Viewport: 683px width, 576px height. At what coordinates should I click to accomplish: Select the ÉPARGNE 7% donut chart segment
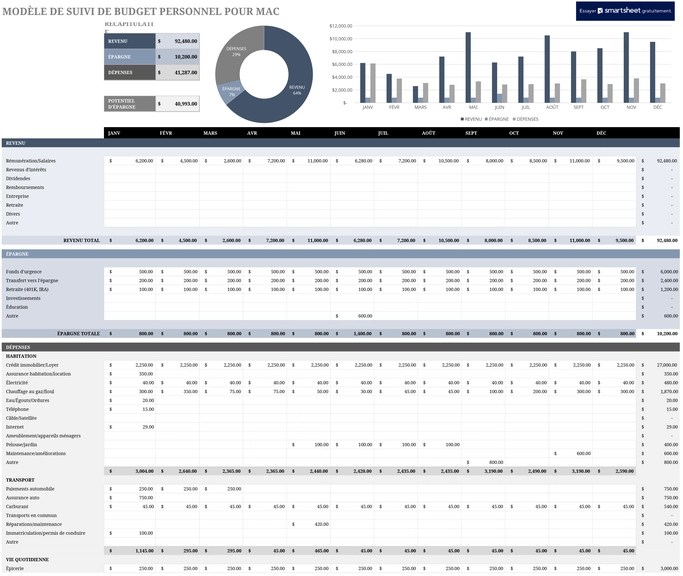[x=231, y=91]
